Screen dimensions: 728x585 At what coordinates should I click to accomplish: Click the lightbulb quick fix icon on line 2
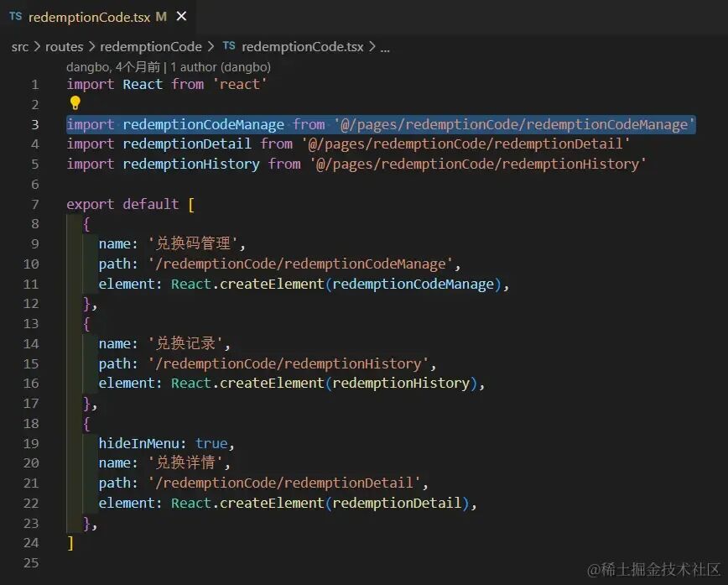tap(74, 104)
